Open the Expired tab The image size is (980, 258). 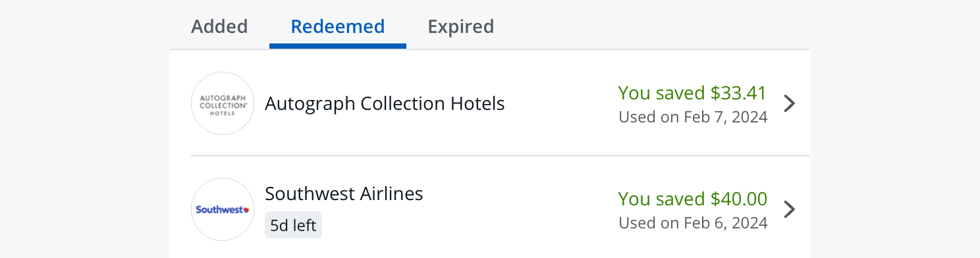point(461,26)
